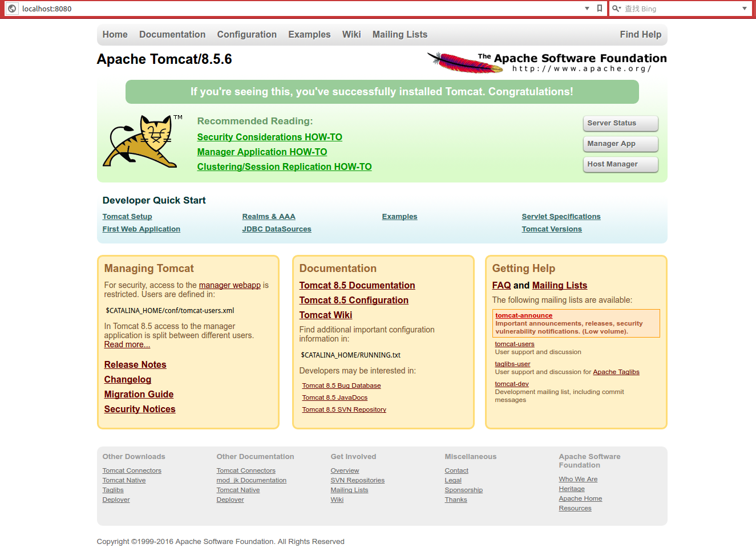The image size is (756, 548).
Task: Click the Host Manager button
Action: tap(620, 164)
